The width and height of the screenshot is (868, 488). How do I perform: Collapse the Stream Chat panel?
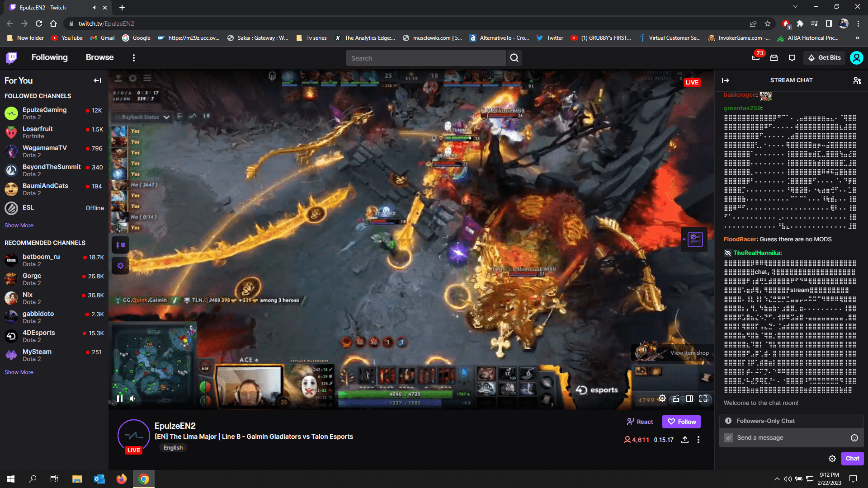[726, 80]
